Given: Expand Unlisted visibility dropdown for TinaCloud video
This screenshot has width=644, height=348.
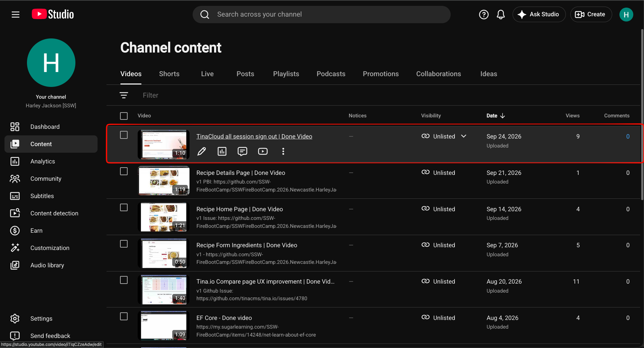Looking at the screenshot, I should point(464,136).
